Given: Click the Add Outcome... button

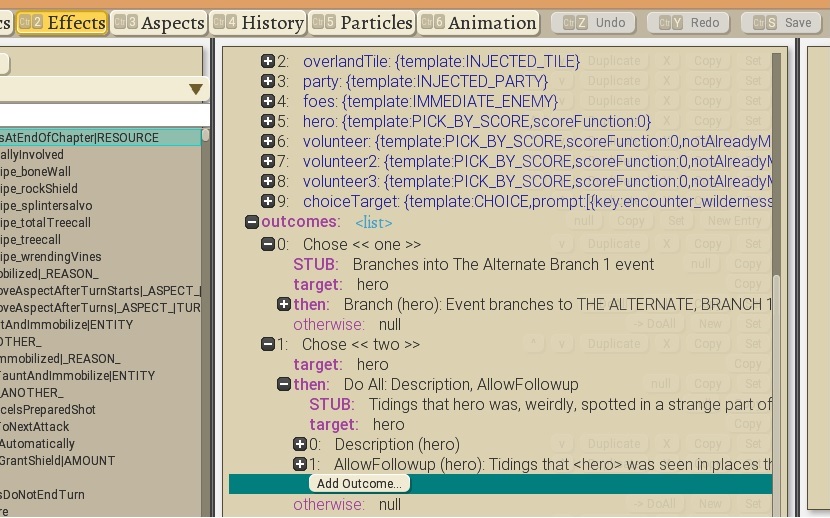Looking at the screenshot, I should [359, 484].
